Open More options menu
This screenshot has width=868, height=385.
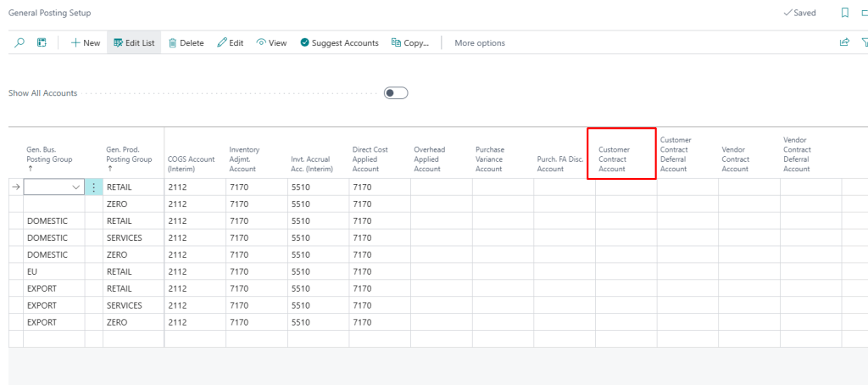click(x=479, y=42)
